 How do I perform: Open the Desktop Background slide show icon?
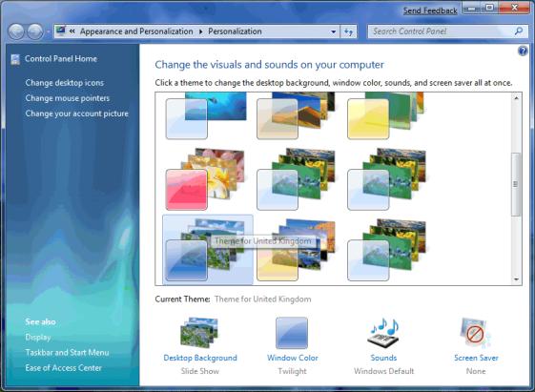(199, 333)
